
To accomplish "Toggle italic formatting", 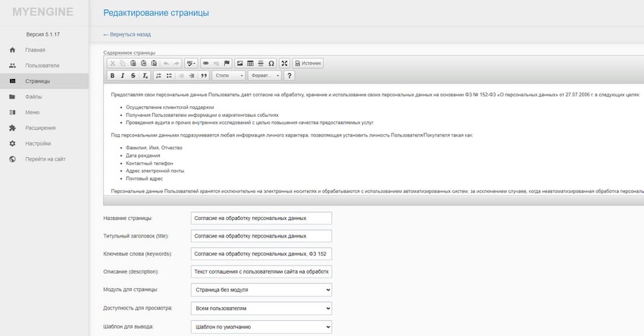I will pos(123,76).
